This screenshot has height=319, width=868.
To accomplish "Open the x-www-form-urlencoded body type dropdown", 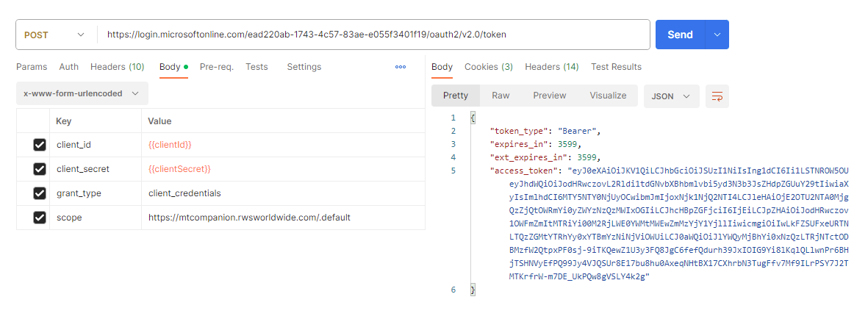I will coord(82,93).
